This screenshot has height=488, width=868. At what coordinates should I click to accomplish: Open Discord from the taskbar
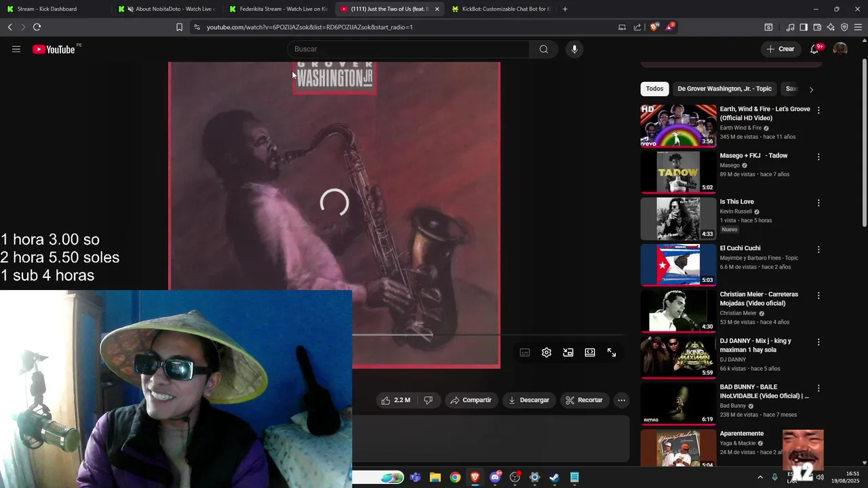tap(495, 477)
